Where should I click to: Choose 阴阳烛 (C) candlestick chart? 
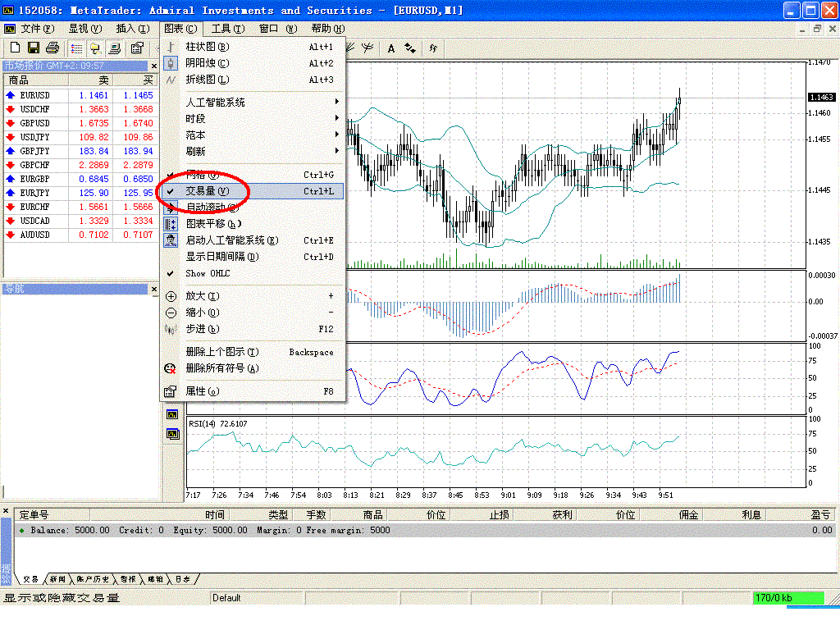coord(253,64)
